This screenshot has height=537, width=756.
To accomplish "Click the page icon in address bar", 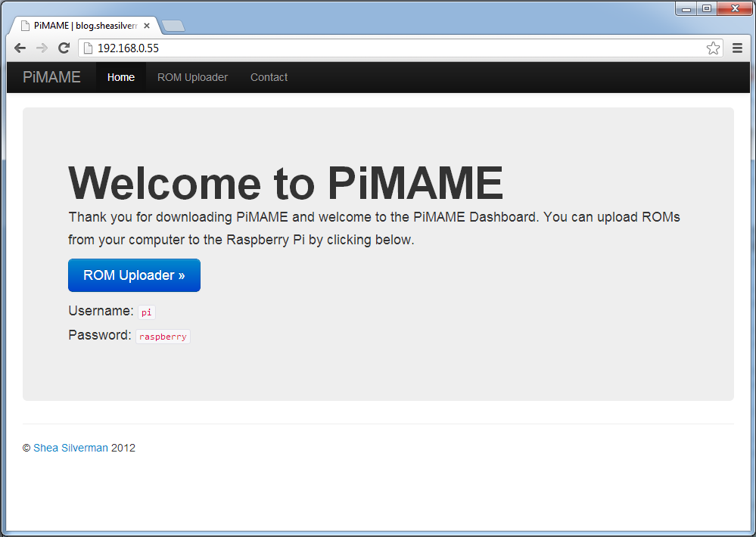I will pos(88,48).
